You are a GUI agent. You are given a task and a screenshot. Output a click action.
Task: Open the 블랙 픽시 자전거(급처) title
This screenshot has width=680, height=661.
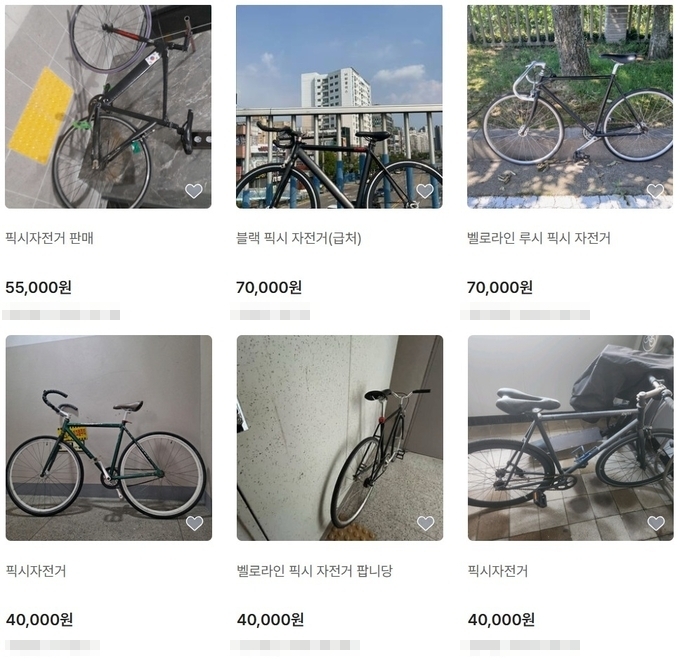[x=298, y=238]
